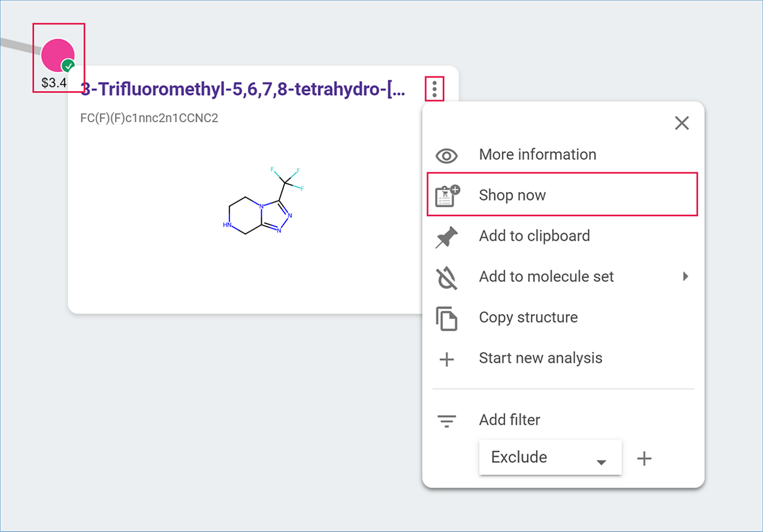Click the Add filter label text

point(510,420)
